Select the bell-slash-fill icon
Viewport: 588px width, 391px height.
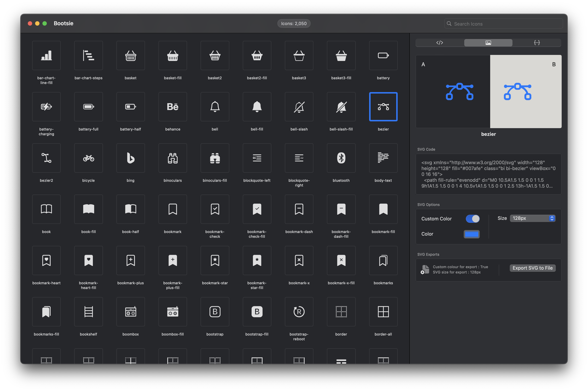[341, 107]
